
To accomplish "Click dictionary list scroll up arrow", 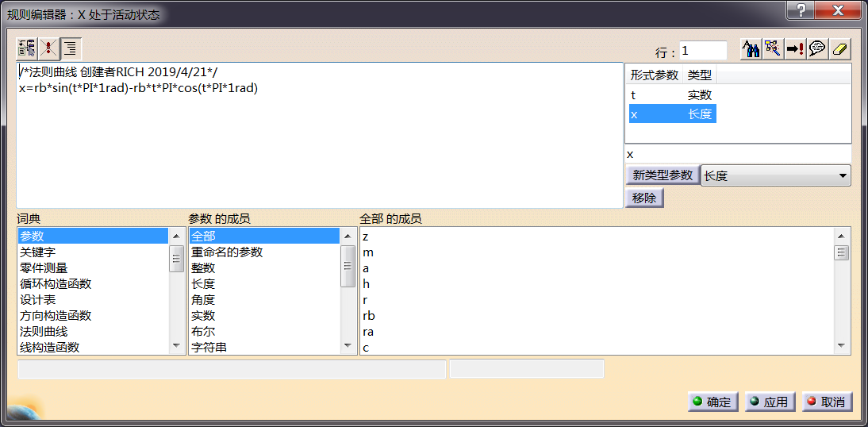I will click(x=177, y=236).
